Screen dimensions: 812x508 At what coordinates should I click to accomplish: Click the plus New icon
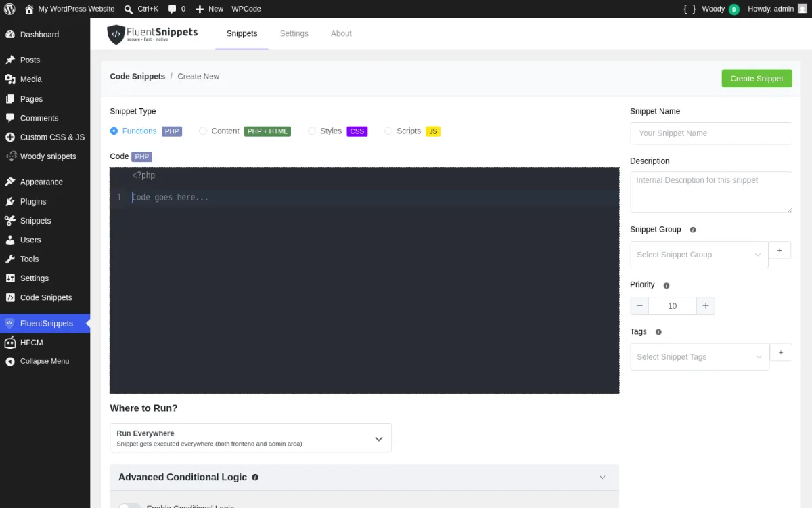coord(200,9)
